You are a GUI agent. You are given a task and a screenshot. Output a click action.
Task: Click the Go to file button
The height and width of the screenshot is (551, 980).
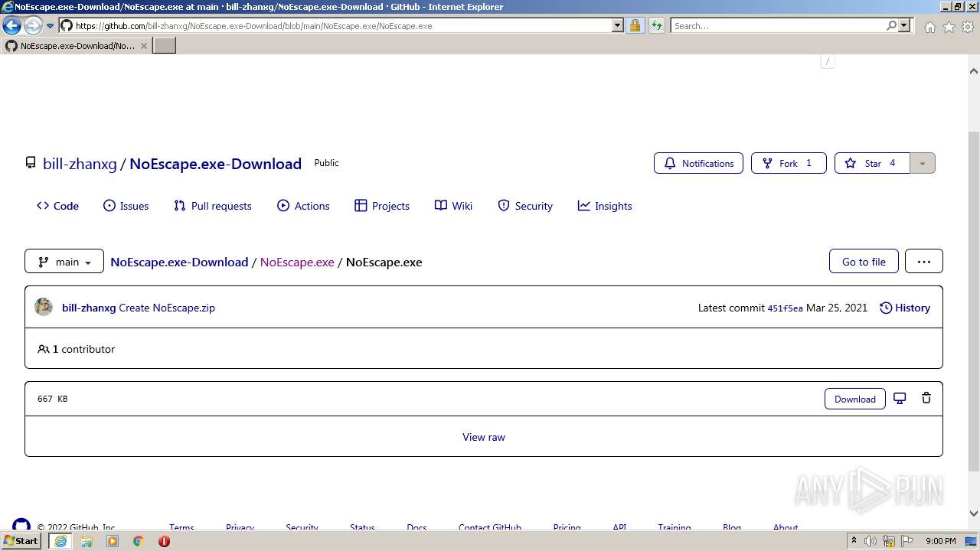[864, 261]
